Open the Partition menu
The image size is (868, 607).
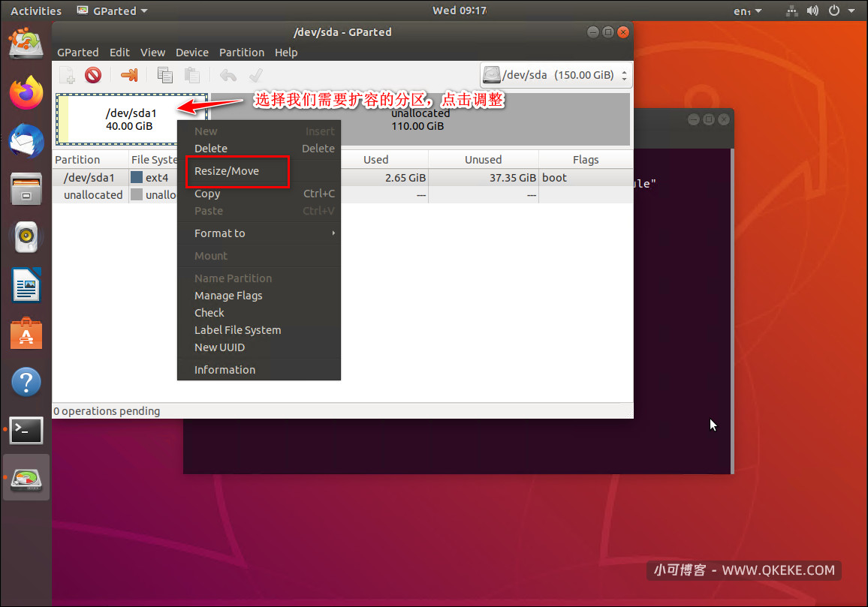tap(242, 53)
